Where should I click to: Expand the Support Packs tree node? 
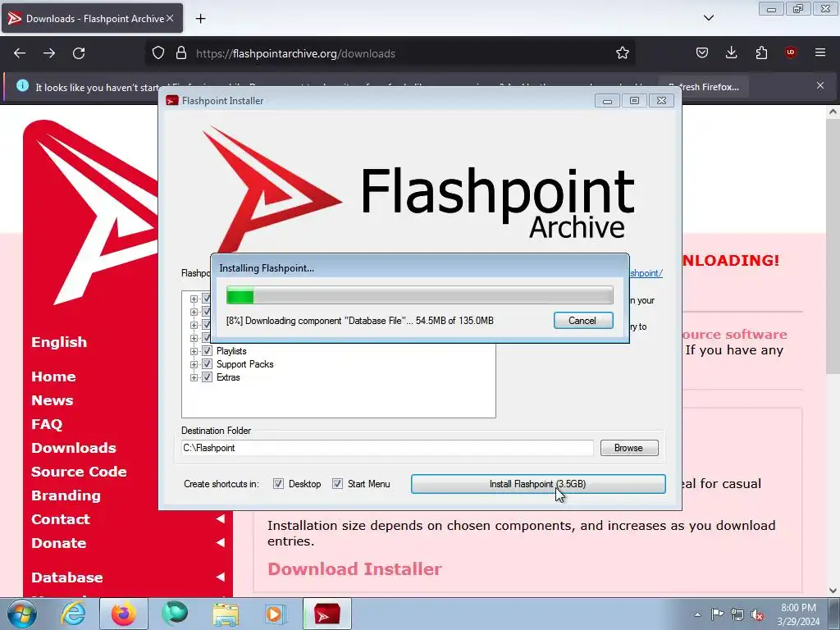coord(194,364)
